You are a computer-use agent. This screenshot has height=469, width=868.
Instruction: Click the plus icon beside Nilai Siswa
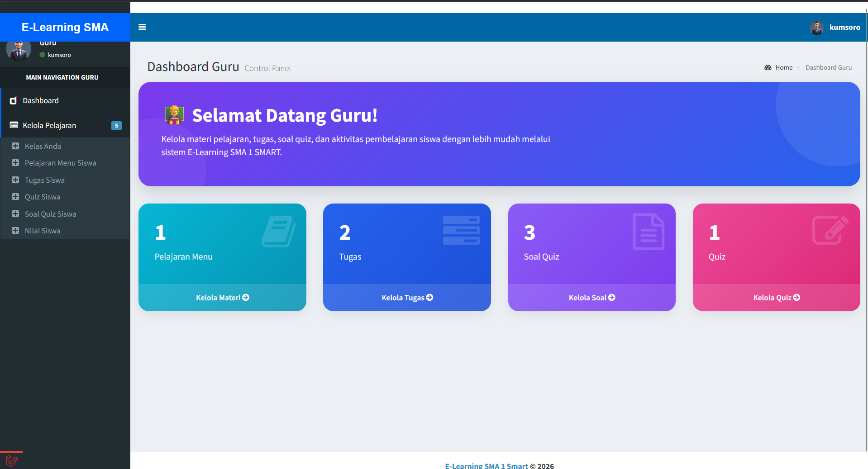click(x=15, y=231)
